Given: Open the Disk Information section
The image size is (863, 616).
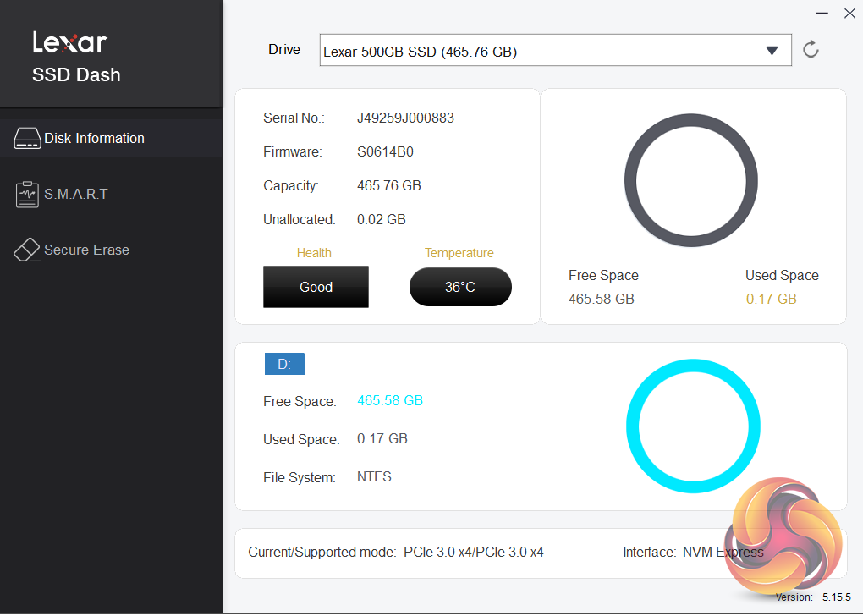Looking at the screenshot, I should [x=111, y=138].
